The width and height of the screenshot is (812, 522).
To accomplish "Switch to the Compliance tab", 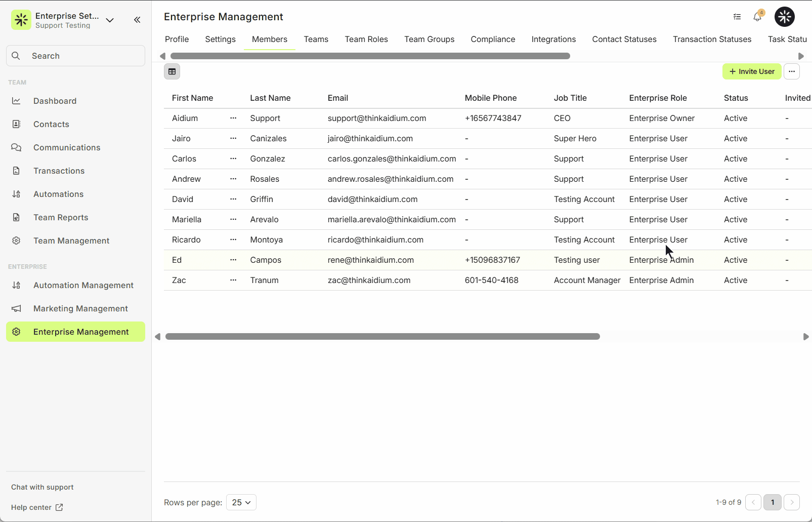I will pos(493,39).
